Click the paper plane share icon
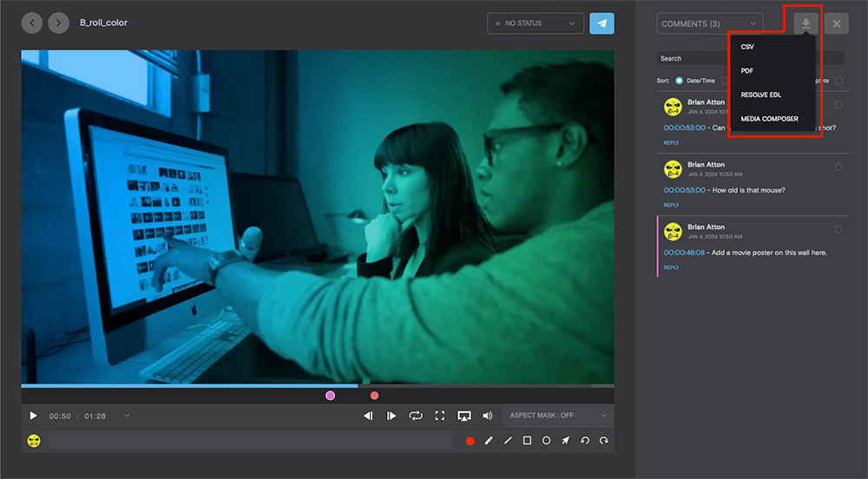 click(602, 23)
